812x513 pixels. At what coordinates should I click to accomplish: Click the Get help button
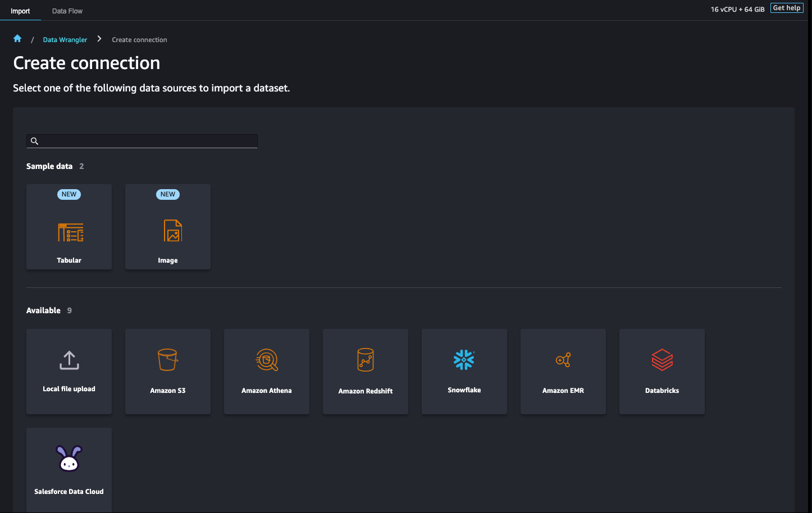[787, 8]
